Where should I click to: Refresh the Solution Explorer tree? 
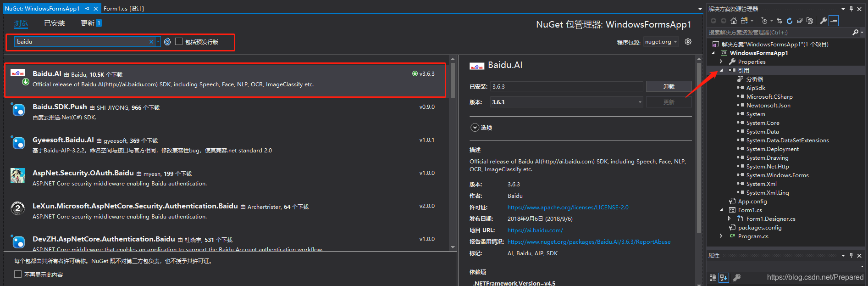click(790, 21)
